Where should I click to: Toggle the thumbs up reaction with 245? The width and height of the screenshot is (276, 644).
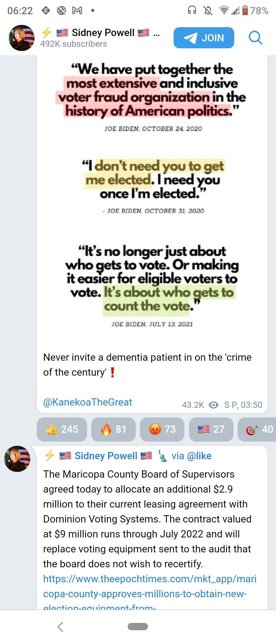[62, 429]
